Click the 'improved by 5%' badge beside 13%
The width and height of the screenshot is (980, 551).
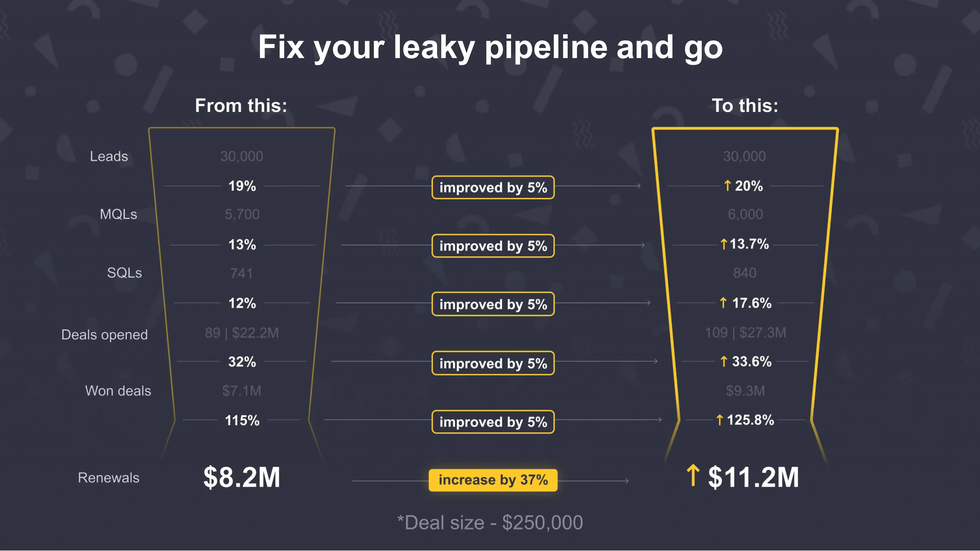click(493, 246)
